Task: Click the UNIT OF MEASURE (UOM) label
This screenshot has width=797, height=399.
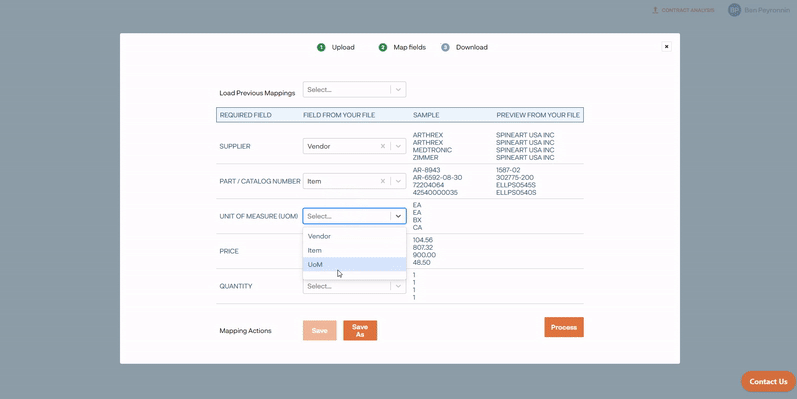Action: 259,217
